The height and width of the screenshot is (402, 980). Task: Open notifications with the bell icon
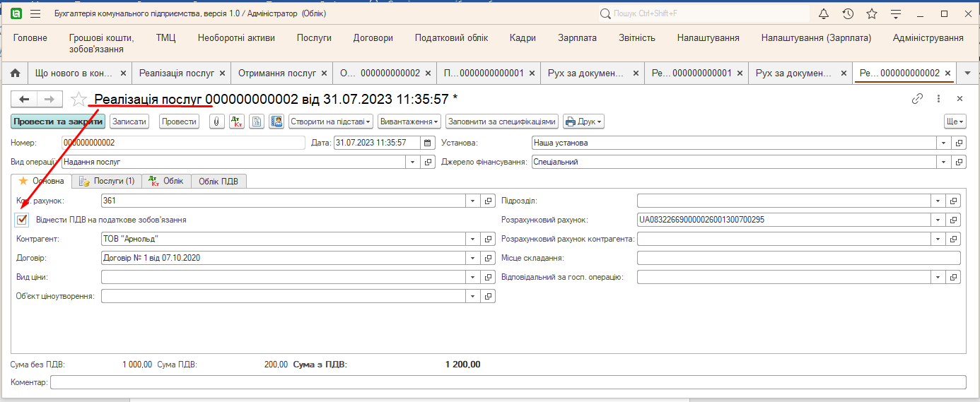(824, 14)
